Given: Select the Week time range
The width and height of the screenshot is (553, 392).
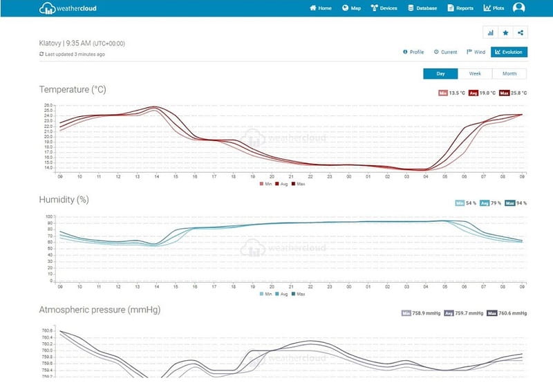Looking at the screenshot, I should point(475,73).
